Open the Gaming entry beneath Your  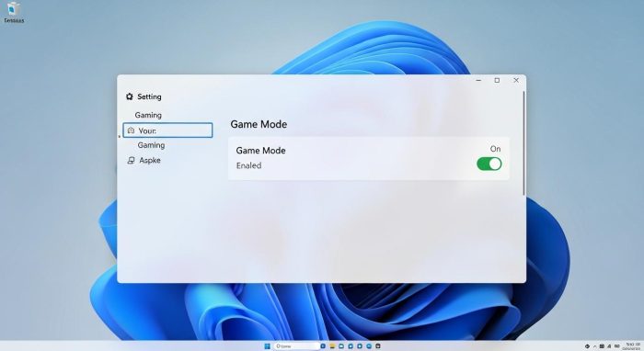tap(151, 145)
